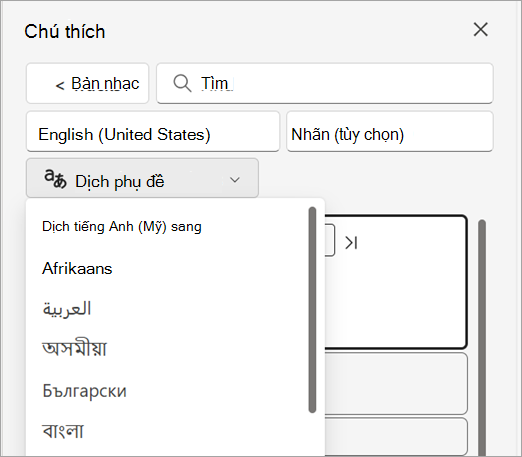Viewport: 522px width, 457px height.
Task: Click the skip-to-end icon in caption box
Action: coord(351,243)
